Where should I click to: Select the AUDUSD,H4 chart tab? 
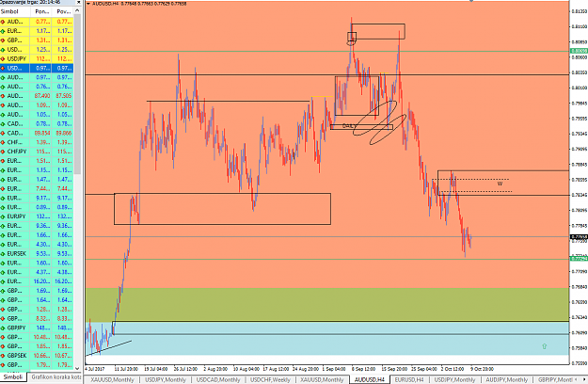(x=370, y=380)
